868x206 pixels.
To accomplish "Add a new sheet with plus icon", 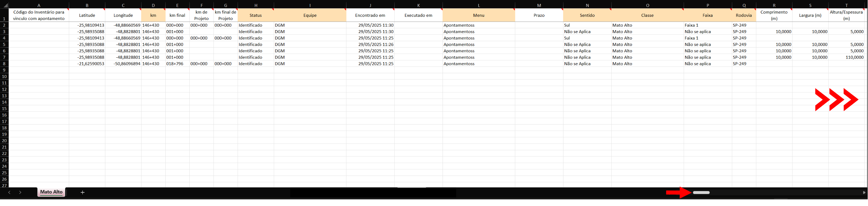I will point(82,192).
